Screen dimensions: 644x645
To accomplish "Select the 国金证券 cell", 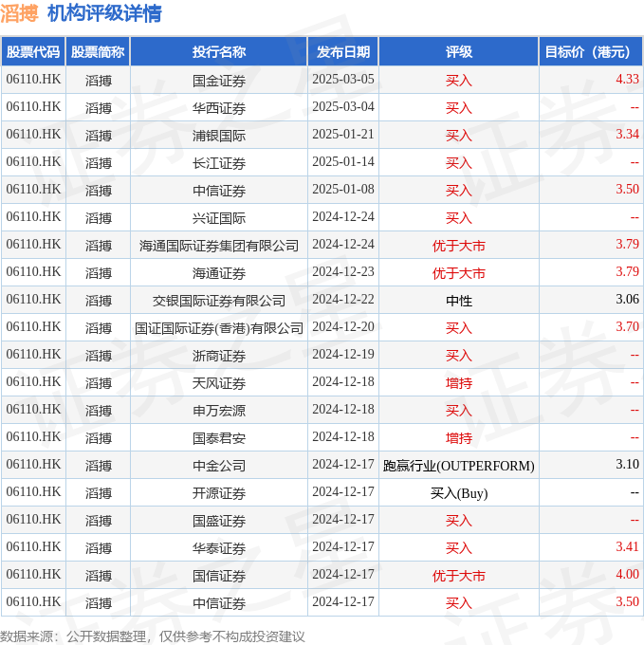I will (219, 80).
